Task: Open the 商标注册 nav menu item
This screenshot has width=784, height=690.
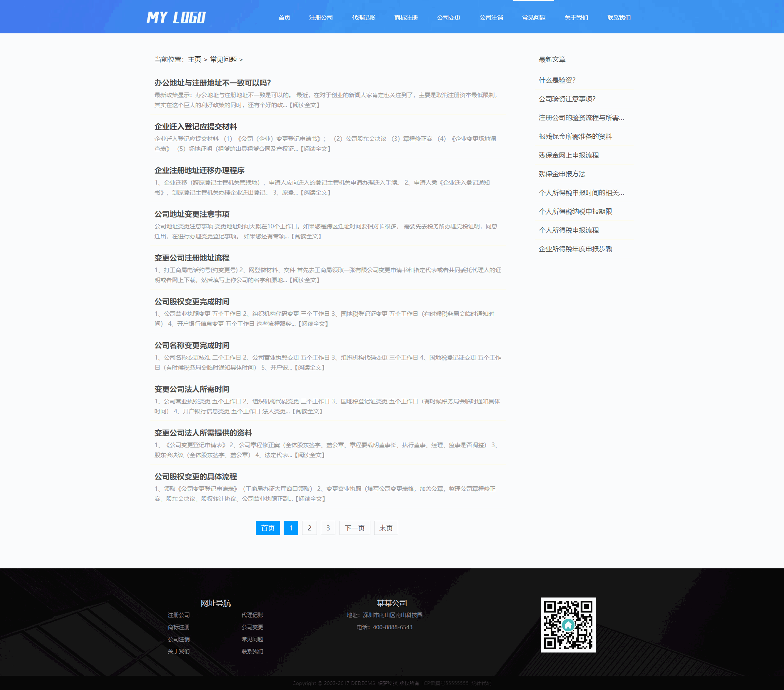Action: click(406, 17)
